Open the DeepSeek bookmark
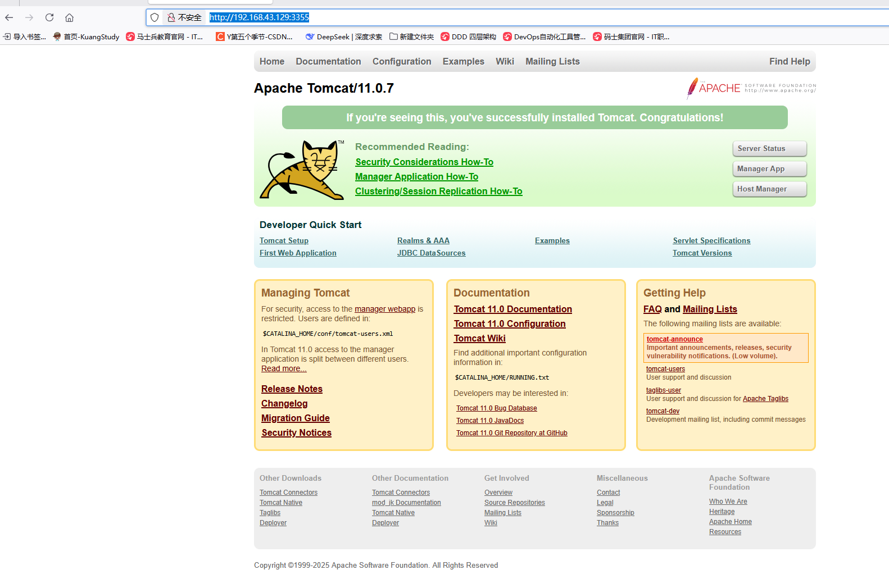The width and height of the screenshot is (889, 588). tap(344, 37)
